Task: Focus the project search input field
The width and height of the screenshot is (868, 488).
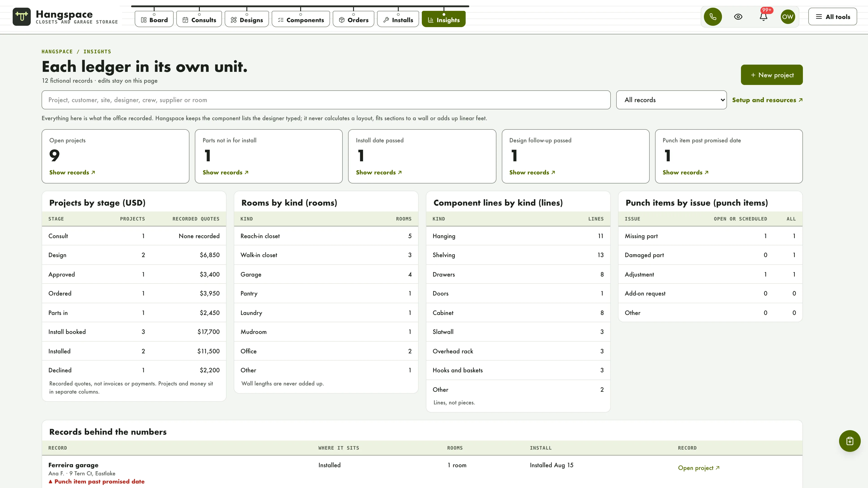Action: tap(326, 100)
